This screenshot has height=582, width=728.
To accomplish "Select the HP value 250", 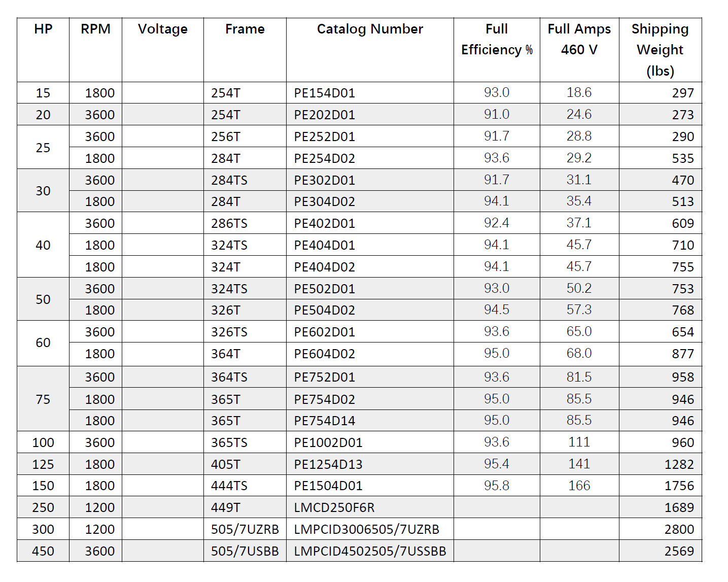I will 43,507.
